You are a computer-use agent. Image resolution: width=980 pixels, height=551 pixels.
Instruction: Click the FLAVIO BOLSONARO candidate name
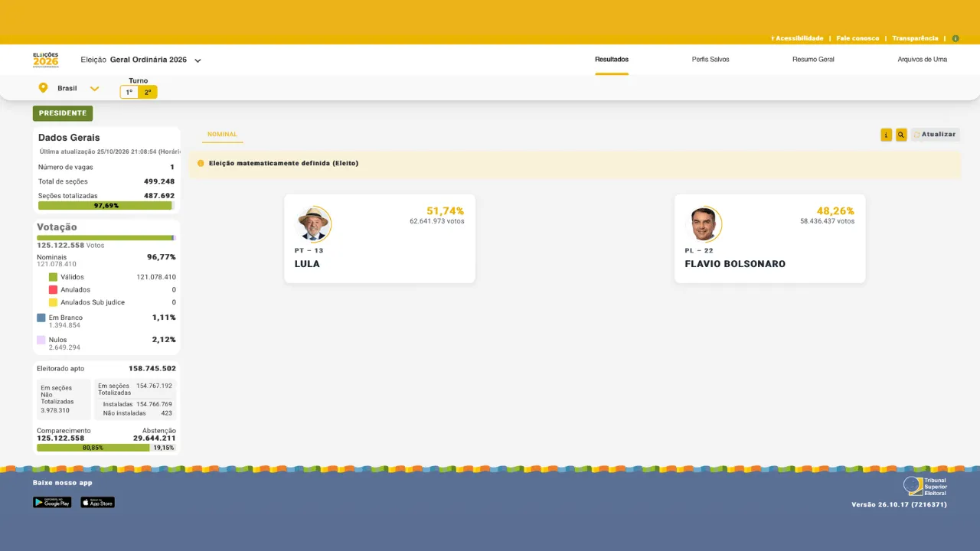[735, 264]
